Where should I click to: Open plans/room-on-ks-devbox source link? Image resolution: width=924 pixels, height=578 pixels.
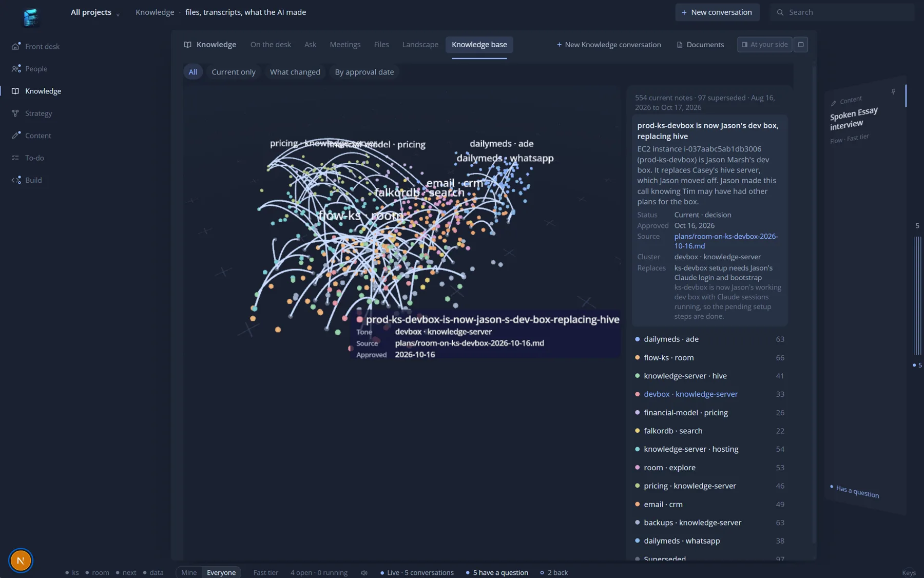click(726, 241)
